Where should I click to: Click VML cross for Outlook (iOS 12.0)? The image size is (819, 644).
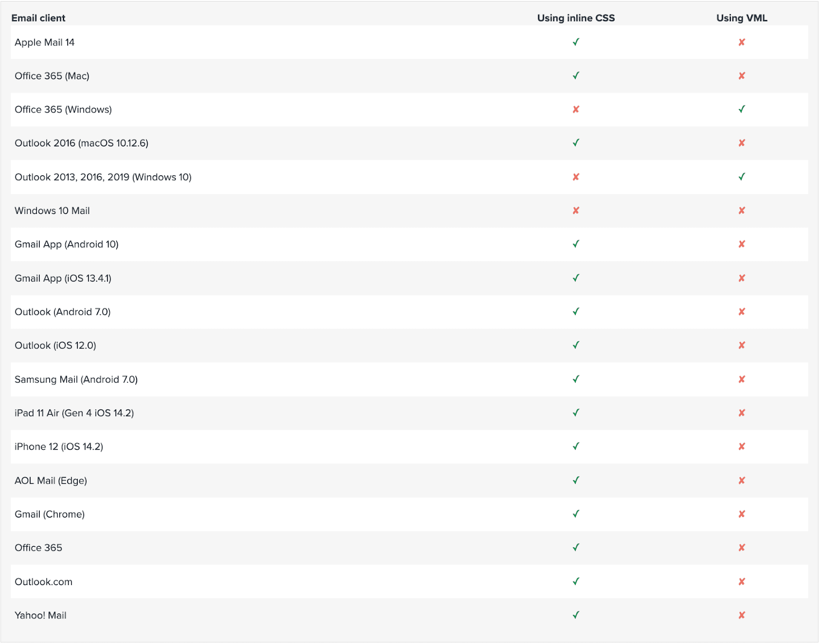742,346
